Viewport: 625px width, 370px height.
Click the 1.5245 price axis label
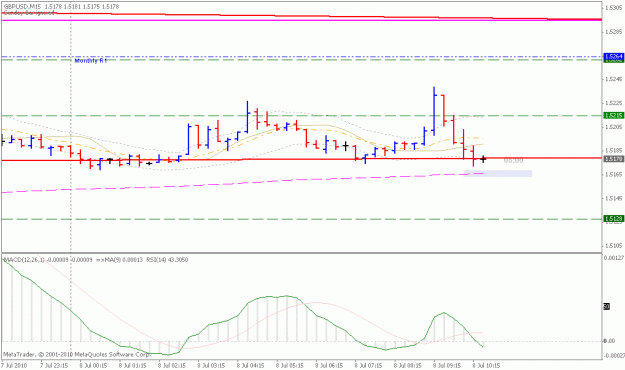pos(614,79)
